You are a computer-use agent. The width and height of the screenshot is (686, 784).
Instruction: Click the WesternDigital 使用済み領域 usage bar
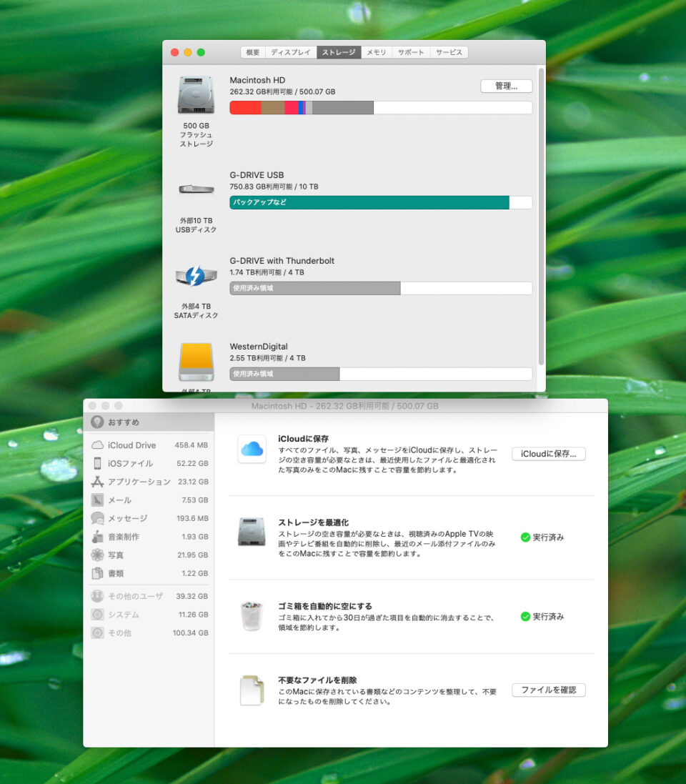[284, 374]
